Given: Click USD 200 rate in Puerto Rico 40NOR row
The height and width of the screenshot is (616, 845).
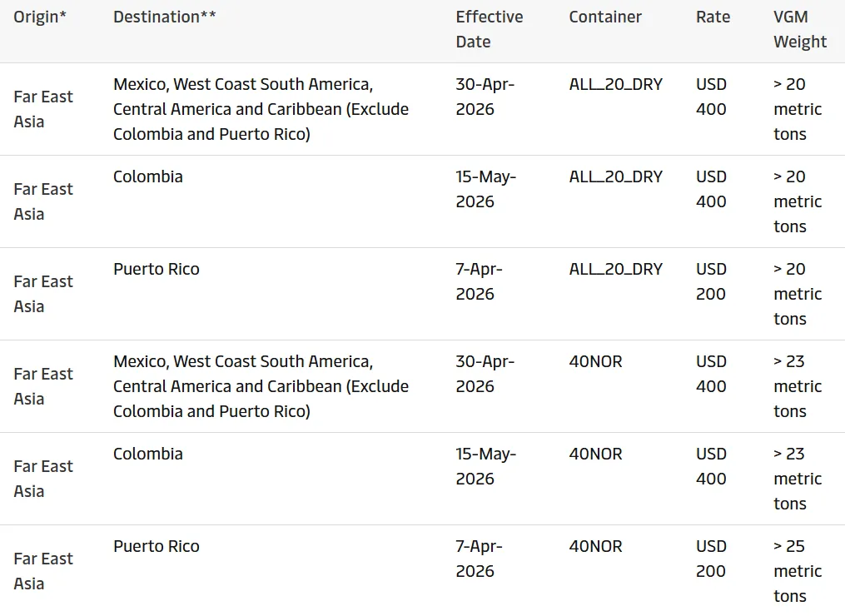Looking at the screenshot, I should (711, 559).
